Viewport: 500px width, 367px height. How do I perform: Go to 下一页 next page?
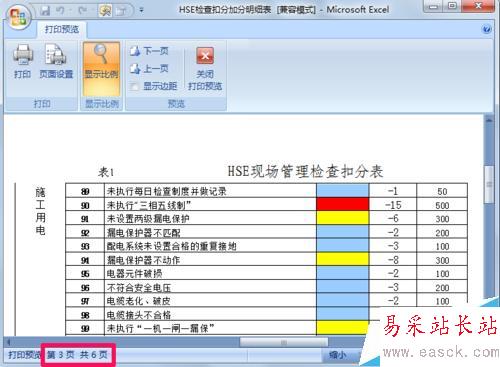point(149,51)
